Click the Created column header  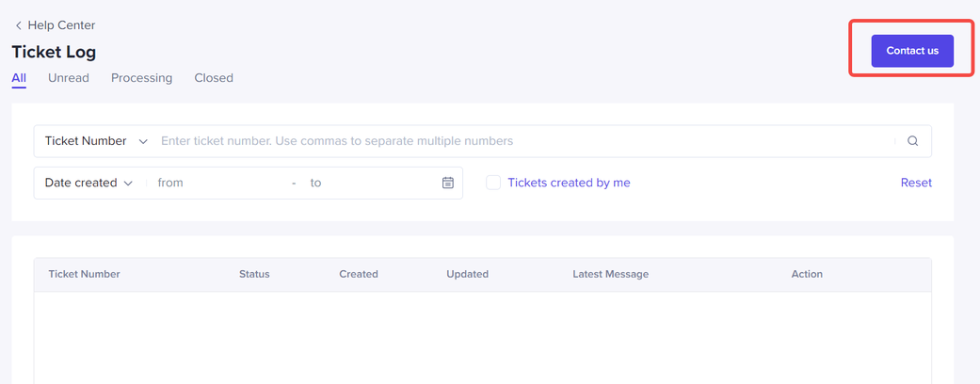click(x=359, y=274)
